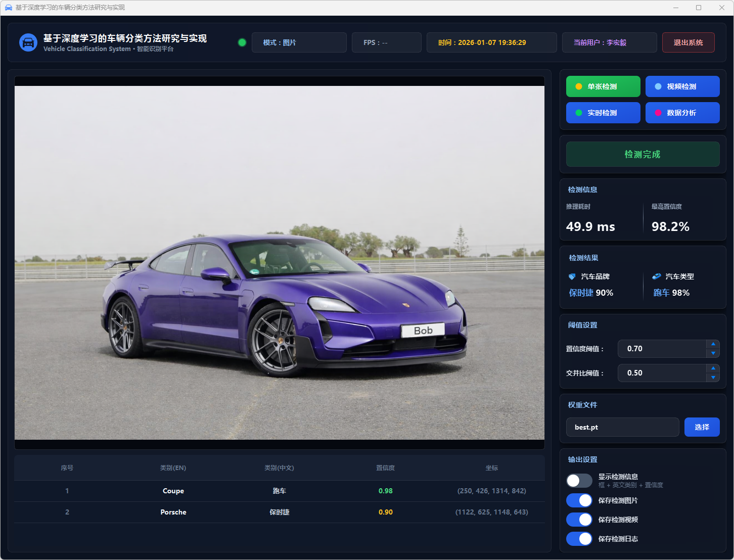Click the 0.98 confidence value

[x=386, y=491]
